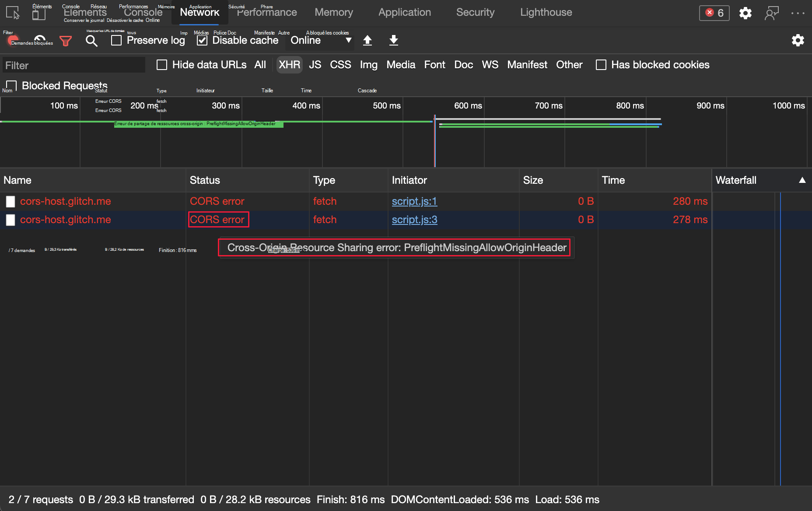Click the 800 ms overview timeline marker
The width and height of the screenshot is (812, 511).
(x=630, y=105)
